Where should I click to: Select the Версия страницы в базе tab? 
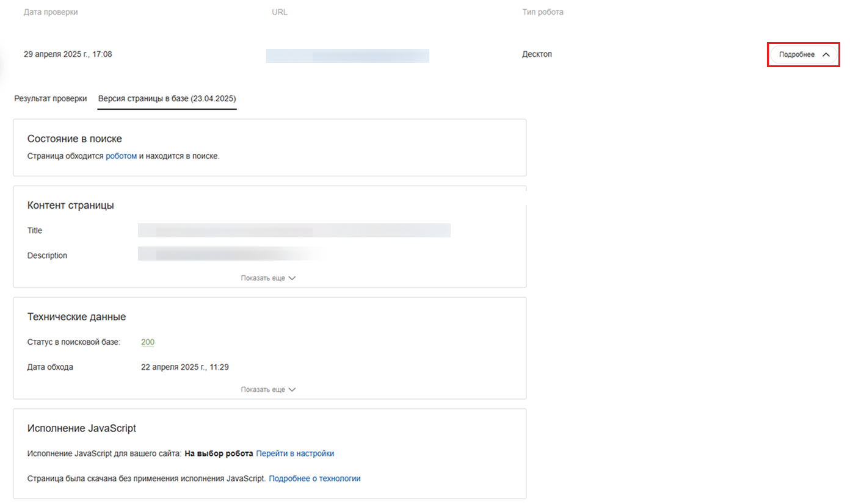coord(167,98)
